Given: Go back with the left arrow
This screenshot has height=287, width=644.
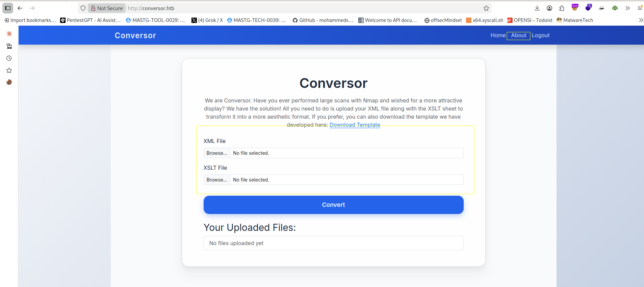Looking at the screenshot, I should (20, 8).
